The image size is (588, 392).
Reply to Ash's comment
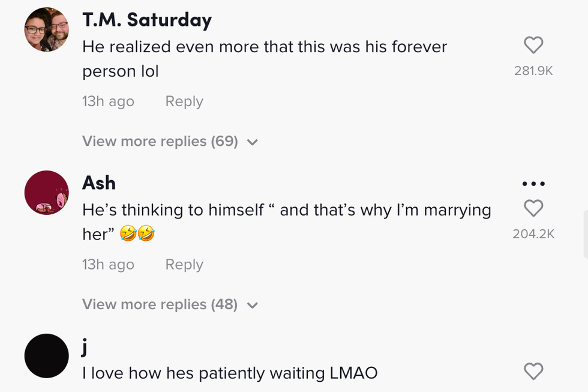point(184,265)
